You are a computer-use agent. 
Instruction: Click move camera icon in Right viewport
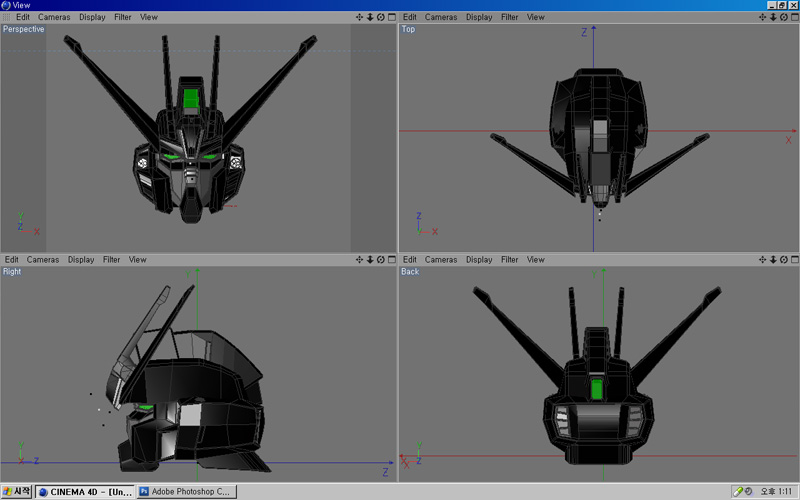pos(359,260)
